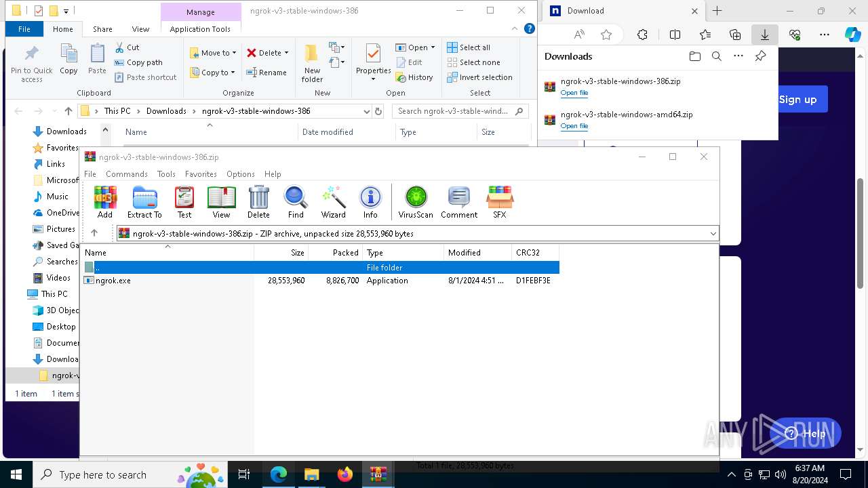Open the Edge Copilot icon
This screenshot has width=868, height=488.
pyautogui.click(x=852, y=35)
